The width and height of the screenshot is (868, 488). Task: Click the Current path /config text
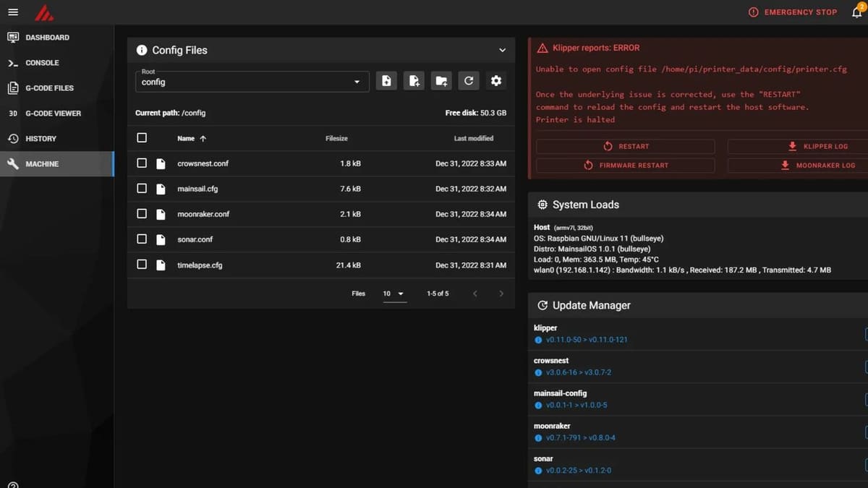click(171, 114)
